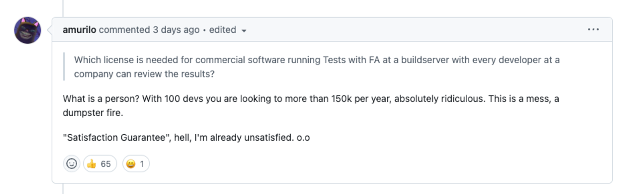Click the timeline line below the comment
Image resolution: width=644 pixels, height=194 pixels.
63,189
